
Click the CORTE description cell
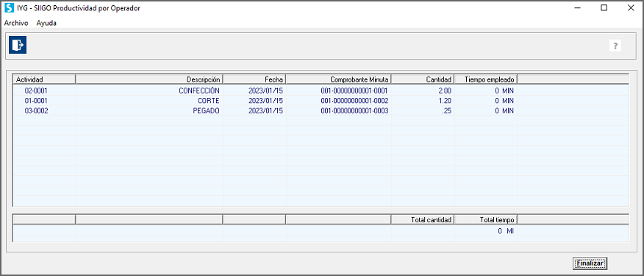click(x=149, y=101)
